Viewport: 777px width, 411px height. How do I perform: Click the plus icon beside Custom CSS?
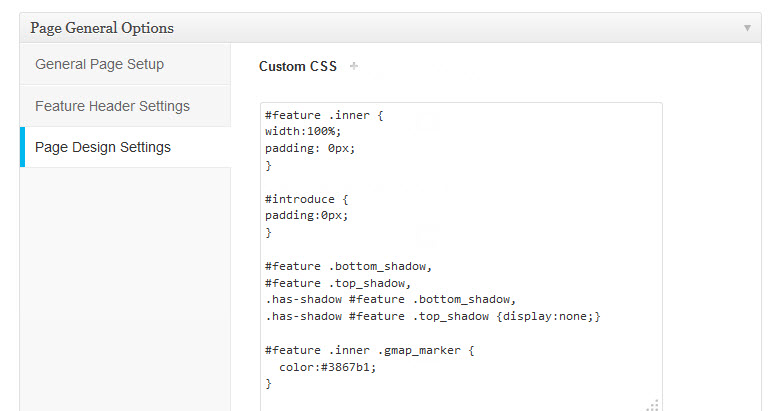[354, 67]
